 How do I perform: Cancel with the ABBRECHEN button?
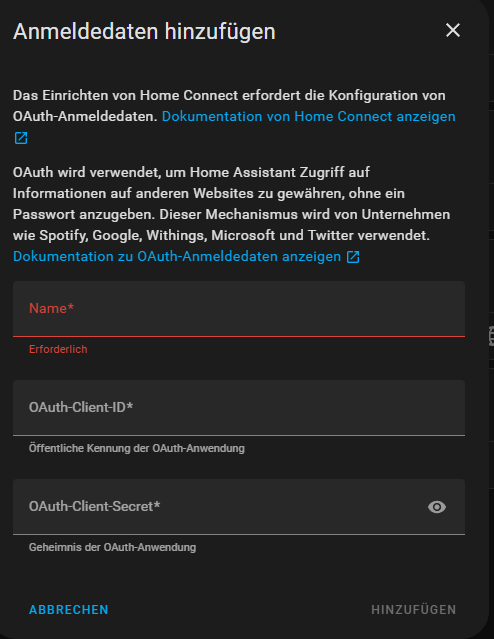pos(68,610)
